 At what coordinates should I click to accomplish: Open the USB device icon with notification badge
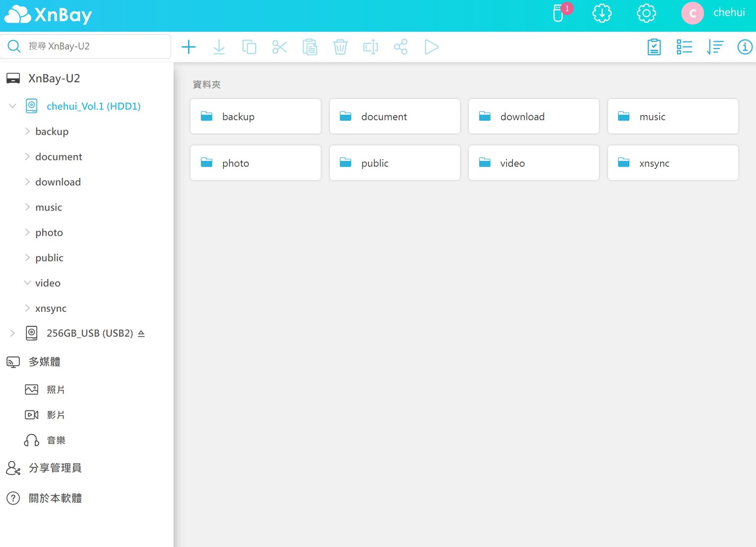point(559,13)
